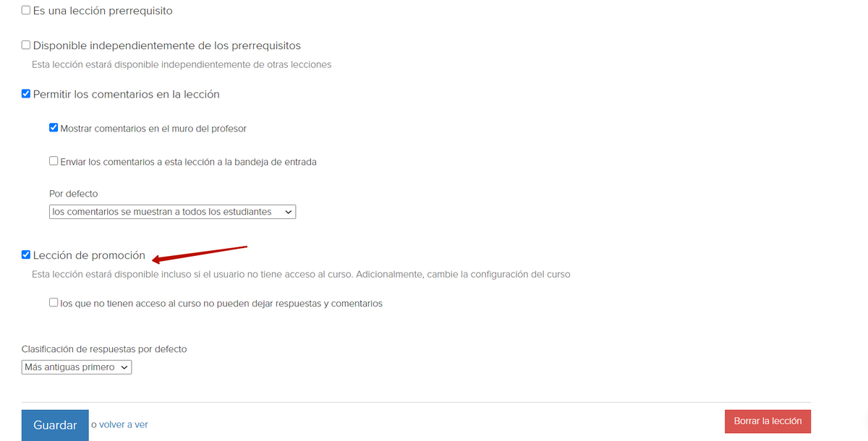Save the lesson with the Guardar button
This screenshot has height=441, width=868.
pyautogui.click(x=55, y=425)
